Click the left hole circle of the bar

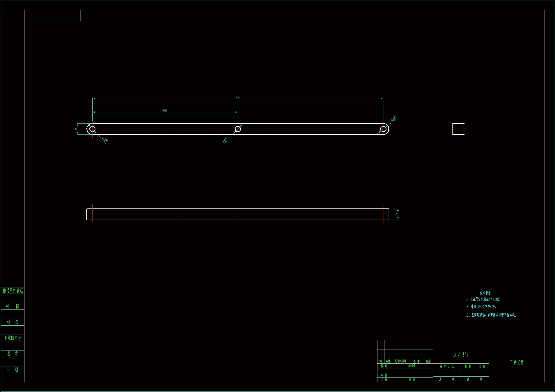coord(92,129)
